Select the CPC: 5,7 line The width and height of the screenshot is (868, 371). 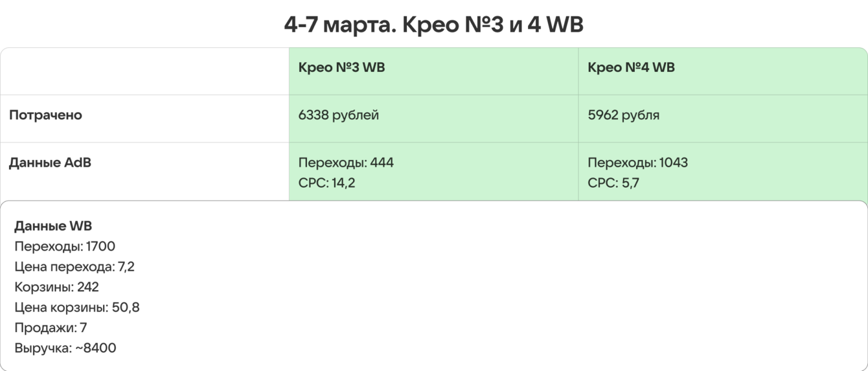pyautogui.click(x=613, y=183)
